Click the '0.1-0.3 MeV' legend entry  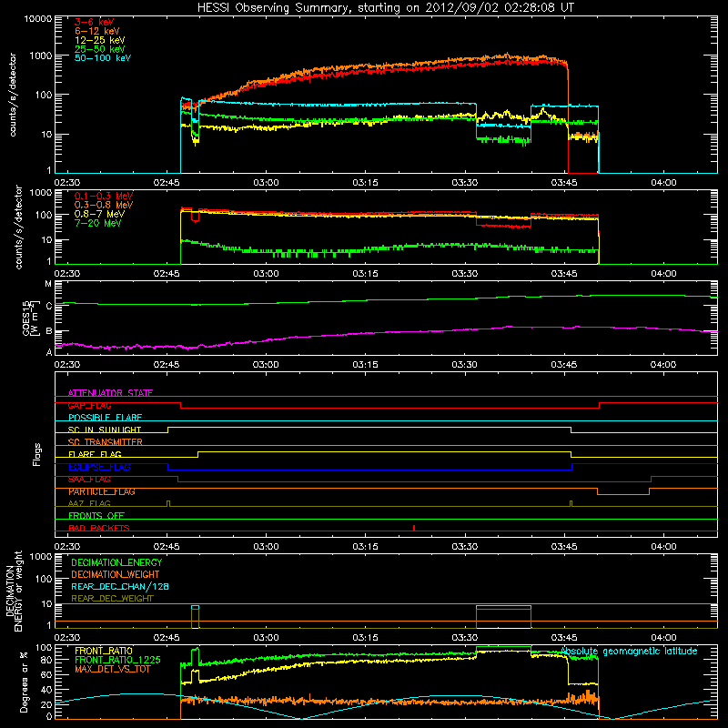[x=104, y=196]
